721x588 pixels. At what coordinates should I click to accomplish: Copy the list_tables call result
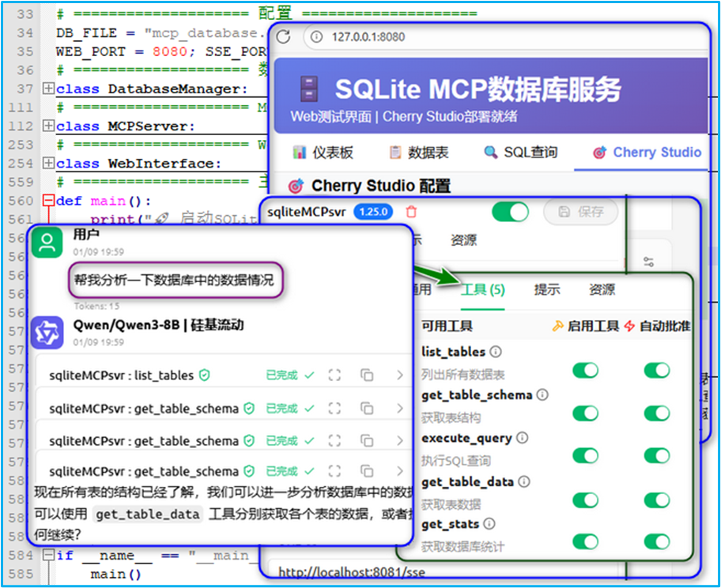click(x=367, y=375)
